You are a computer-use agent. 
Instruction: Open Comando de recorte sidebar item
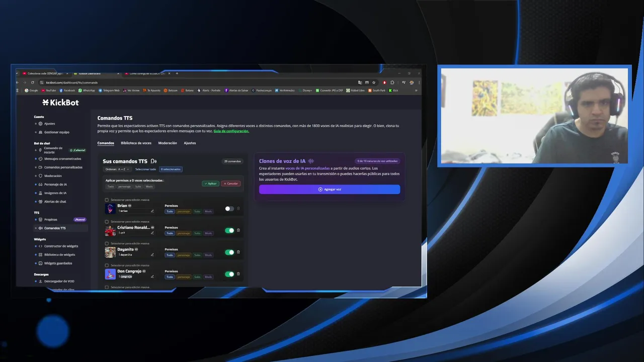[53, 150]
